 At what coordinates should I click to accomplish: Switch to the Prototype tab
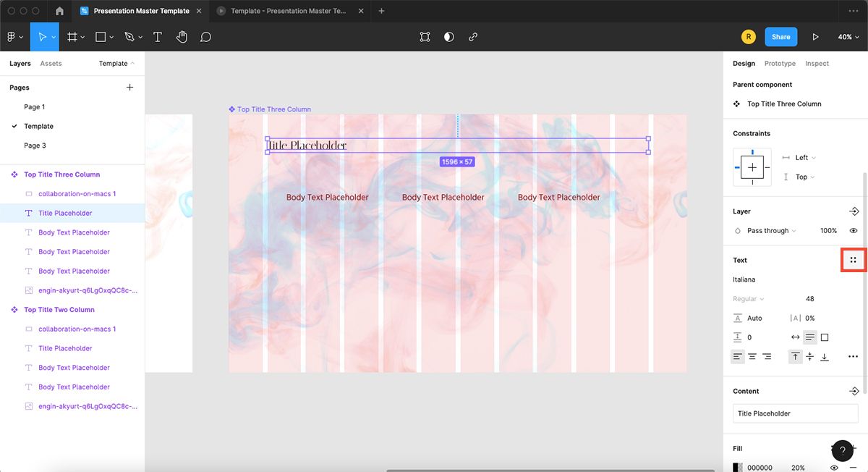(x=780, y=63)
